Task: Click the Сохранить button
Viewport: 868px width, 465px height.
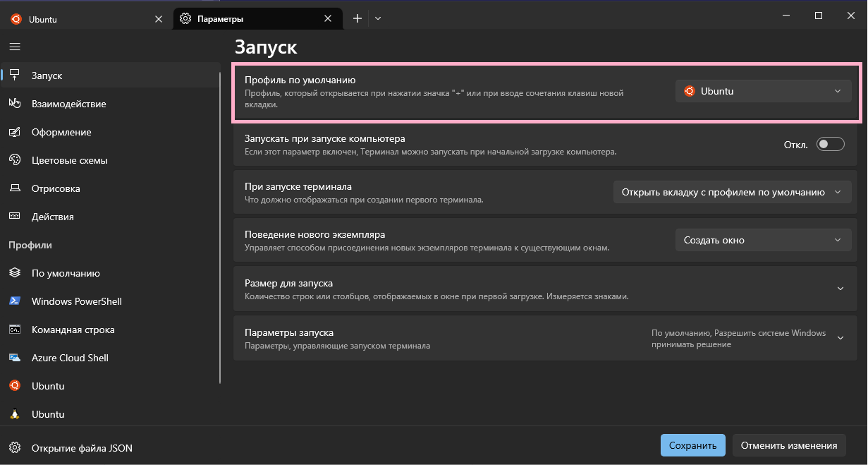Action: [692, 445]
